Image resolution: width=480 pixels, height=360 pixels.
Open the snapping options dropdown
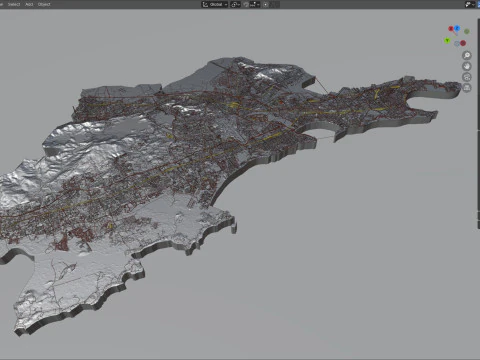(x=255, y=4)
